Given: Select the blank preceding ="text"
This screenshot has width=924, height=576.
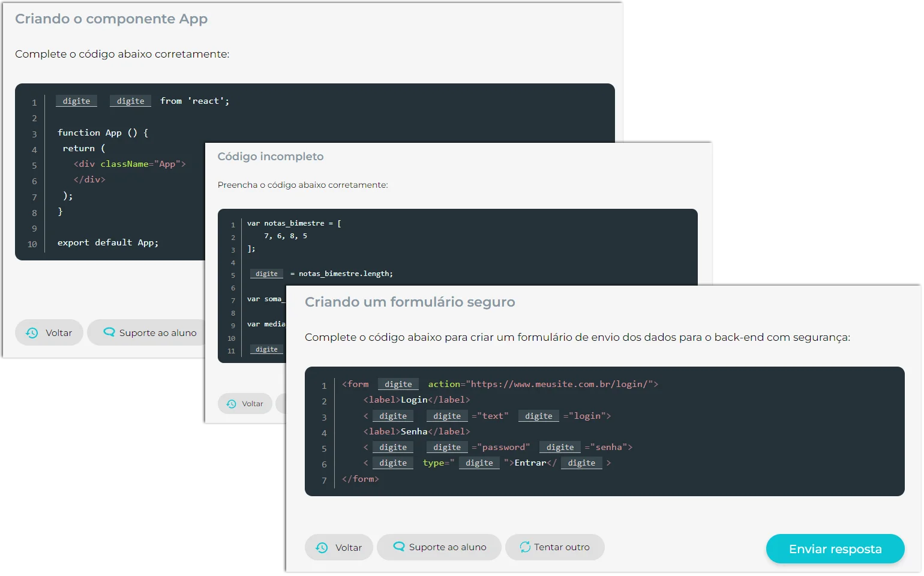Looking at the screenshot, I should pos(447,416).
